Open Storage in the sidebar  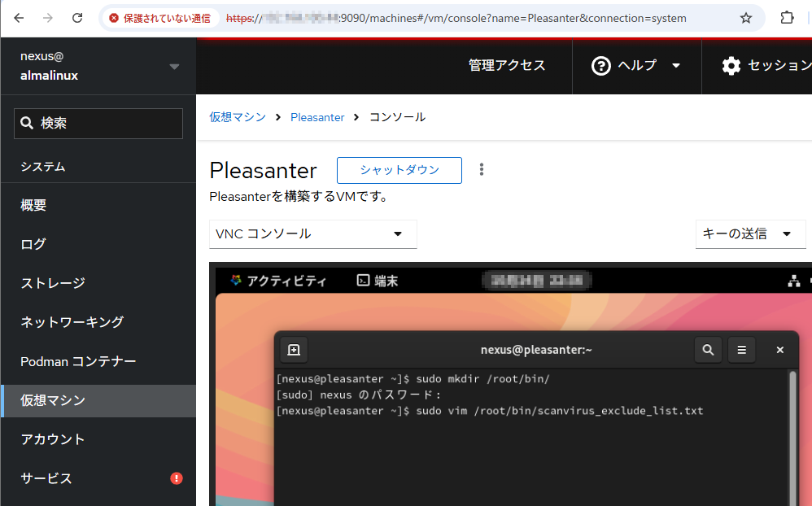pyautogui.click(x=53, y=283)
